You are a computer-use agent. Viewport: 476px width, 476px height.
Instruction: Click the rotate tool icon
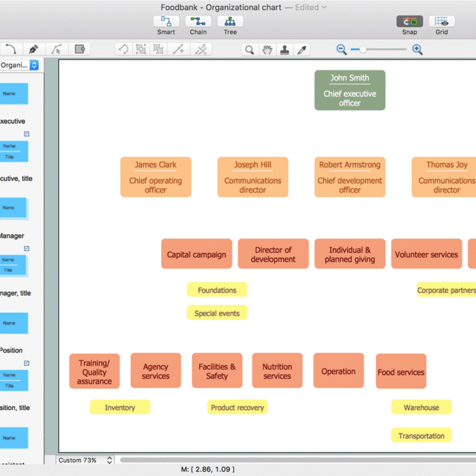pos(123,49)
